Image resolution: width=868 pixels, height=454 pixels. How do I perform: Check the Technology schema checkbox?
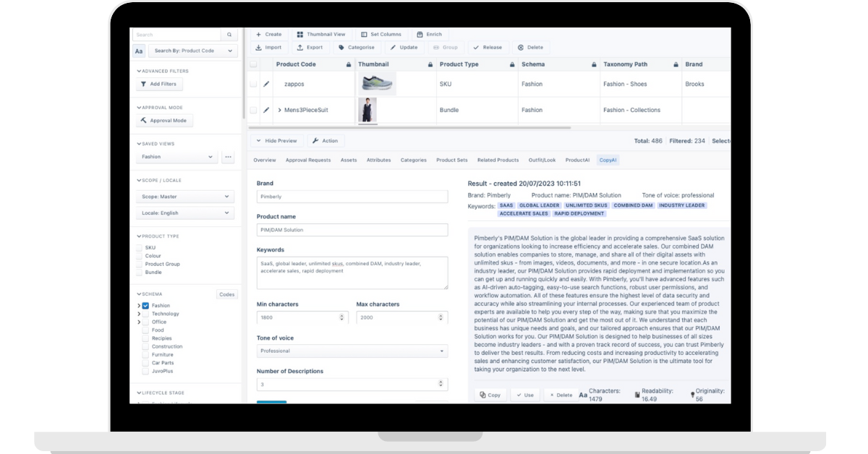tap(145, 314)
